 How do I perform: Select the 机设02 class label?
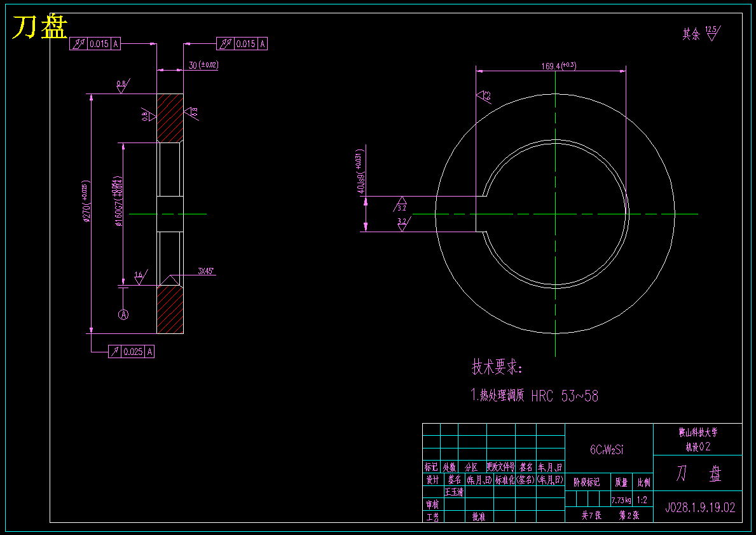(x=698, y=447)
